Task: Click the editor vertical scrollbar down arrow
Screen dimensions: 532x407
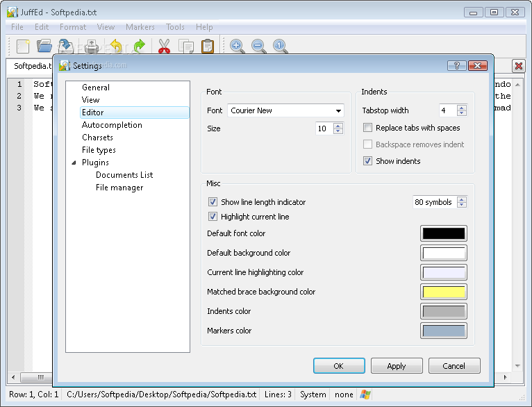Action: [517, 365]
